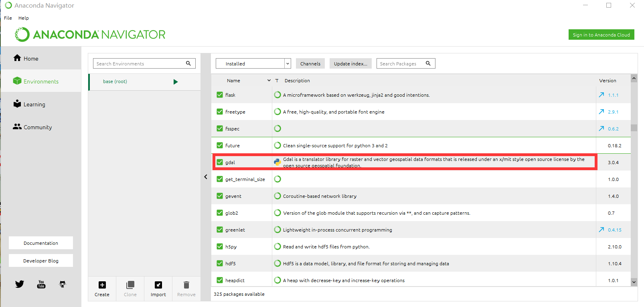Click the conda type icon in h5py row

[x=277, y=246]
